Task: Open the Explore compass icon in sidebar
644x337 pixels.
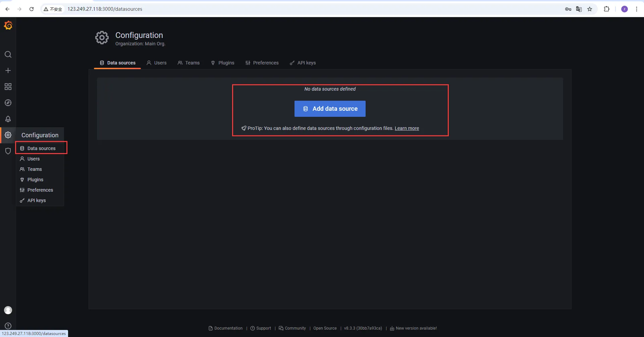Action: pyautogui.click(x=8, y=103)
